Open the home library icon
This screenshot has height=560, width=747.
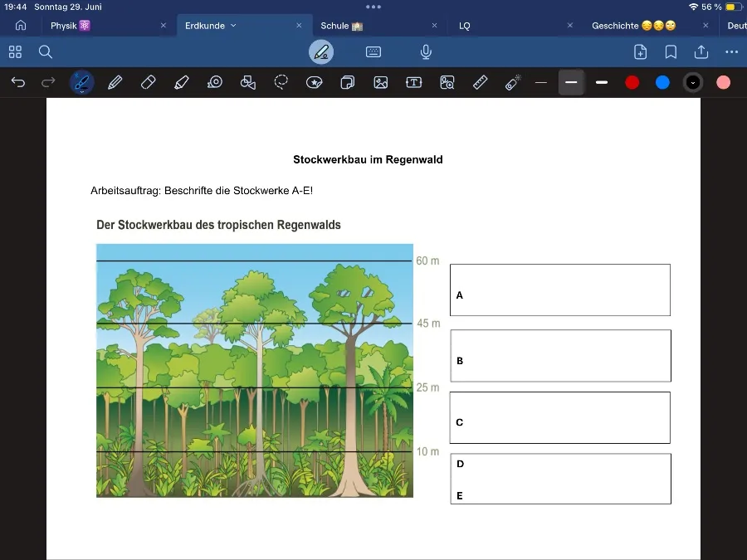[21, 25]
